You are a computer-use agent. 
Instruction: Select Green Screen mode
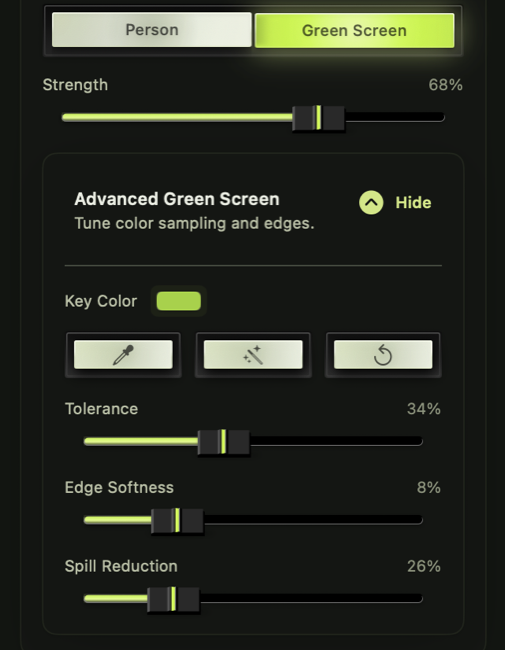coord(354,30)
